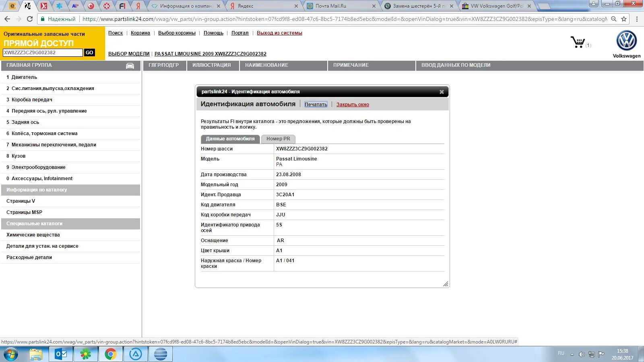Viewport: 644px width, 362px height.
Task: Open Страницы MSP catalog info
Action: [71, 212]
